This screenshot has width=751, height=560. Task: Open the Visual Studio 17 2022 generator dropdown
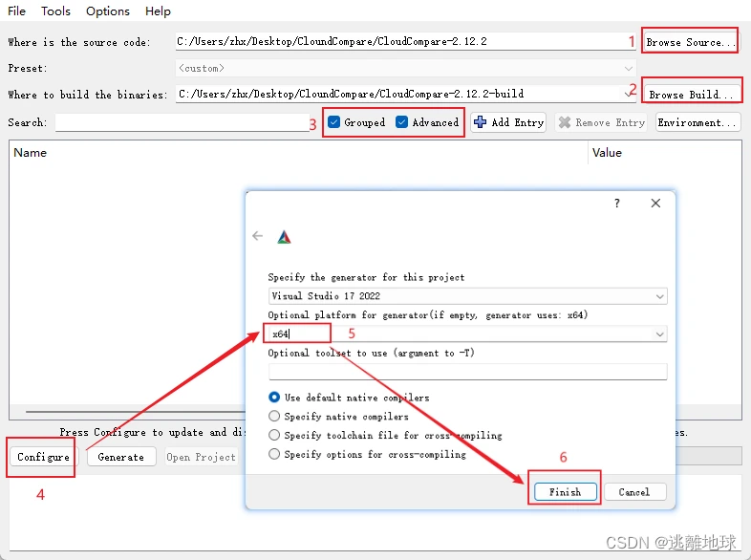[467, 296]
